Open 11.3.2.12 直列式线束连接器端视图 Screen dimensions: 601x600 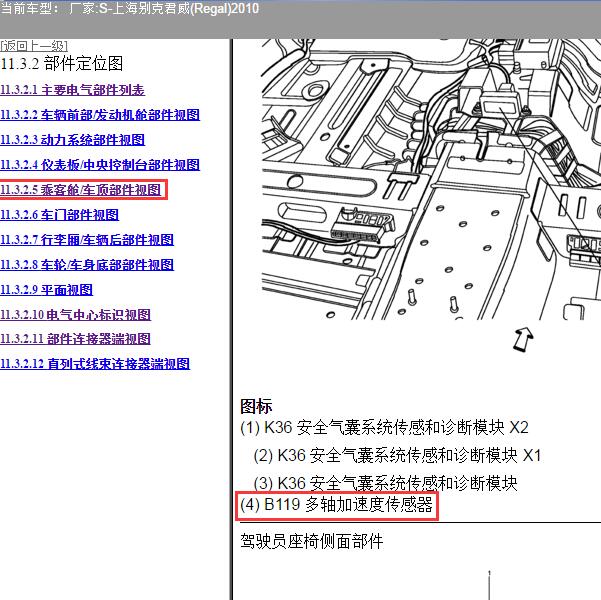pyautogui.click(x=95, y=363)
